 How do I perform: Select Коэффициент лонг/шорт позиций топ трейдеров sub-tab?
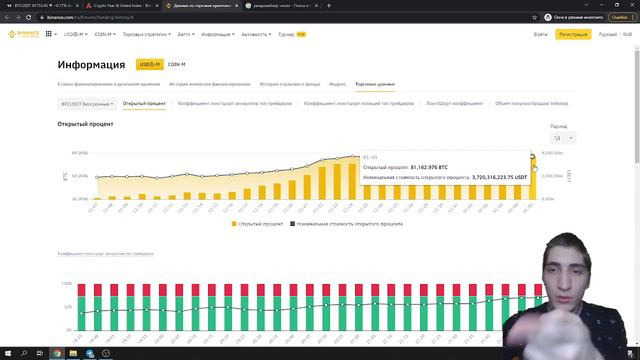(359, 104)
